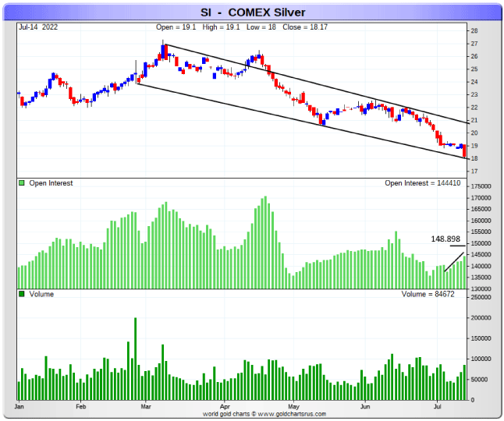504x421 pixels.
Task: Click the '148.898' annotation label
Action: [445, 239]
